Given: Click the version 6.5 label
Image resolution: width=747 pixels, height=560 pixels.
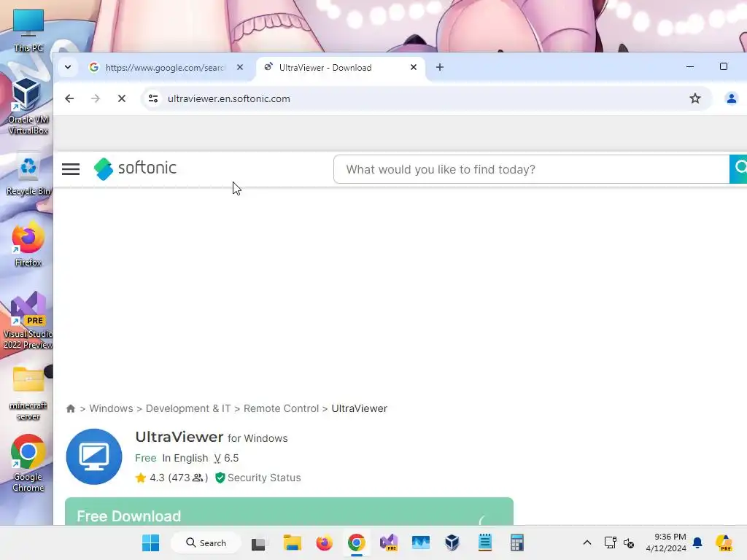Looking at the screenshot, I should click(226, 458).
